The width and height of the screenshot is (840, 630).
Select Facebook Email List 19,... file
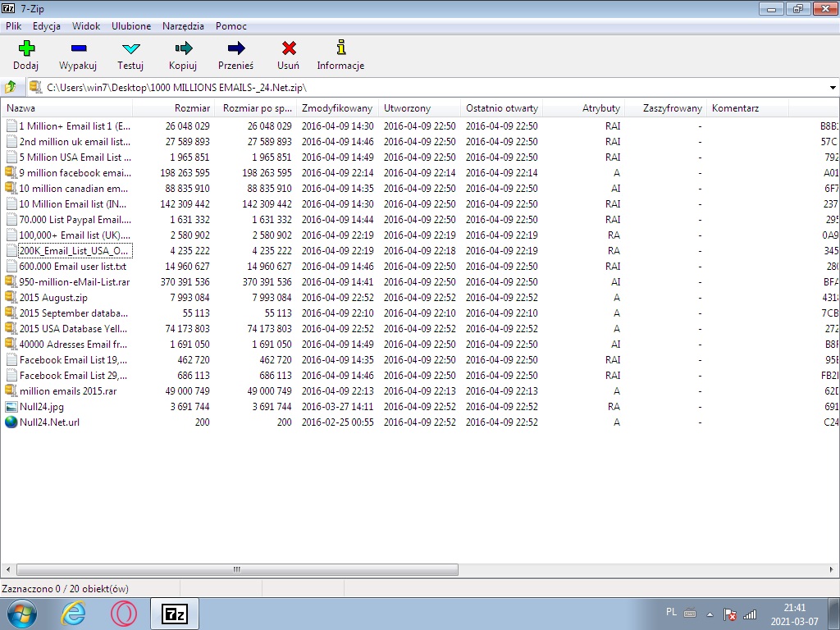click(73, 359)
